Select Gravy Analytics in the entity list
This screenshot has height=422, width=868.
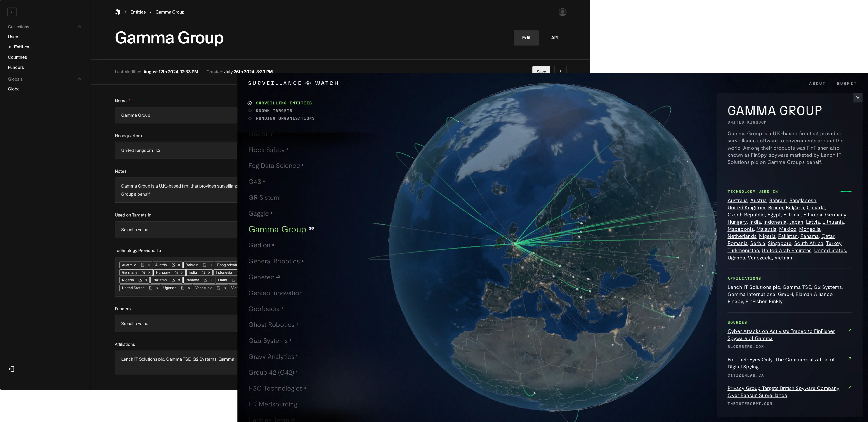pyautogui.click(x=271, y=357)
